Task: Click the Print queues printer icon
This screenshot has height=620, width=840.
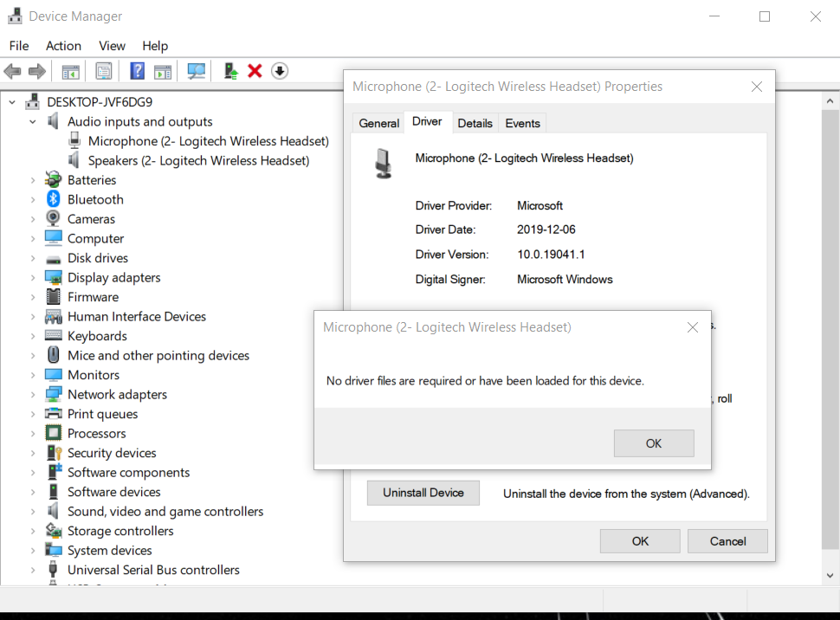Action: coord(53,413)
